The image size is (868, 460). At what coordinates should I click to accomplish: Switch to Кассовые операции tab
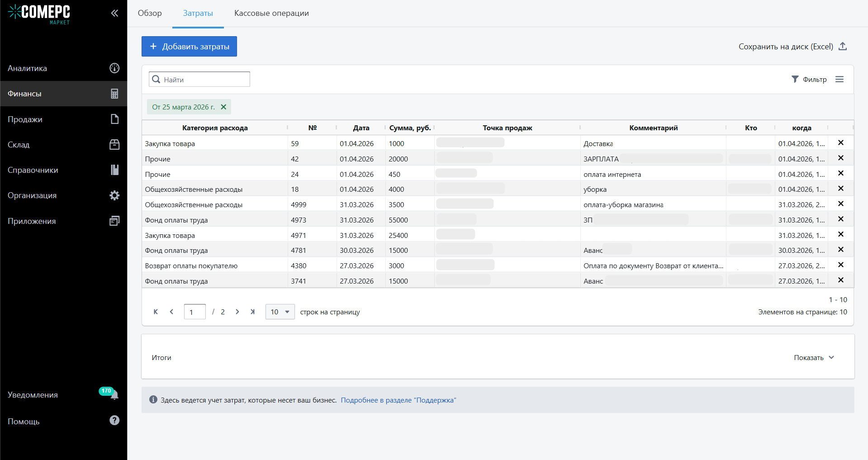click(271, 13)
